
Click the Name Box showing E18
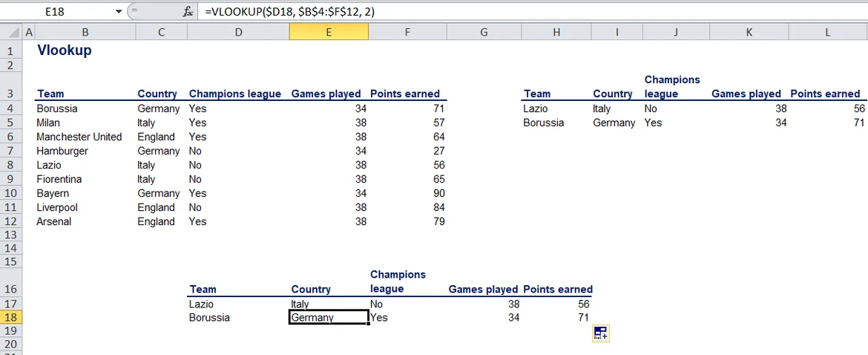[x=59, y=12]
